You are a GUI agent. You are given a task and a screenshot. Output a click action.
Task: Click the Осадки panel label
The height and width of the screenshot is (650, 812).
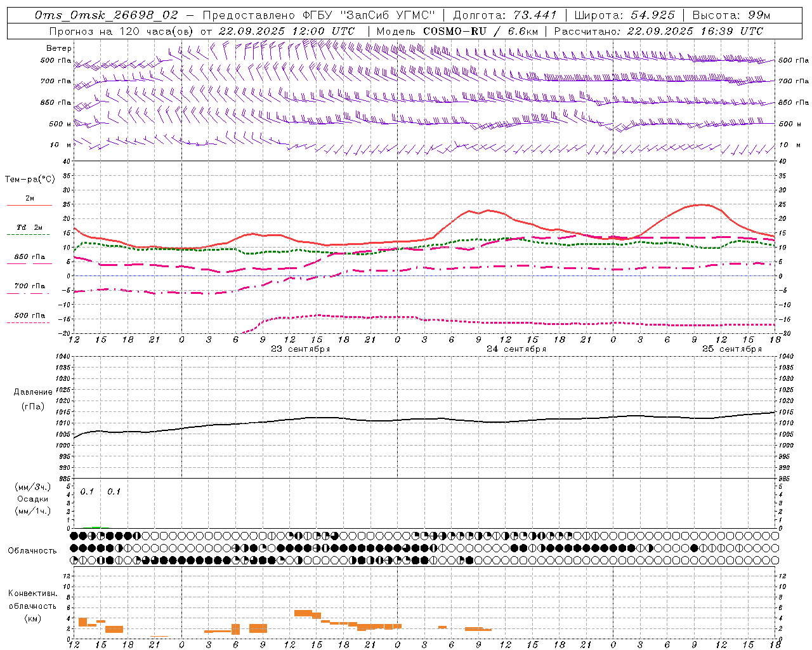pyautogui.click(x=33, y=499)
